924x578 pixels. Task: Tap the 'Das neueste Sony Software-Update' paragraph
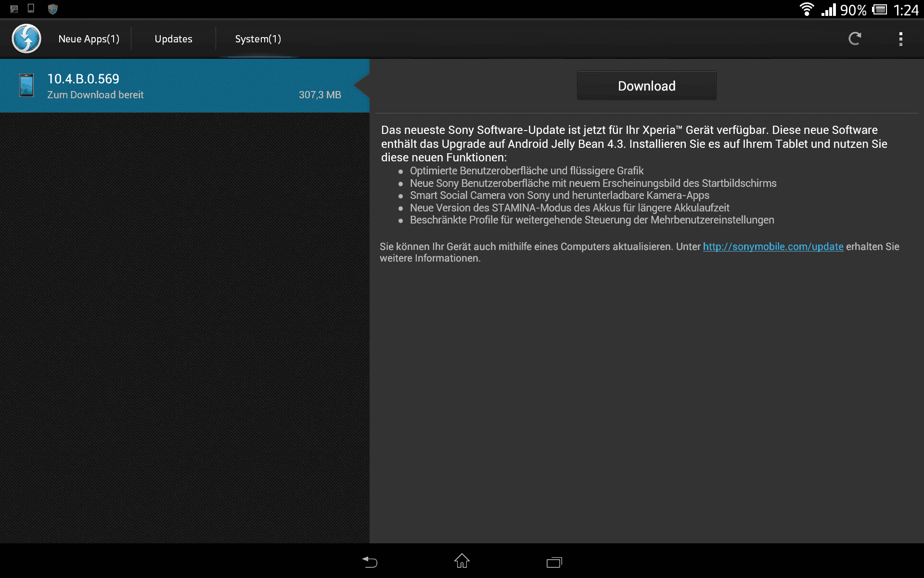pos(634,144)
